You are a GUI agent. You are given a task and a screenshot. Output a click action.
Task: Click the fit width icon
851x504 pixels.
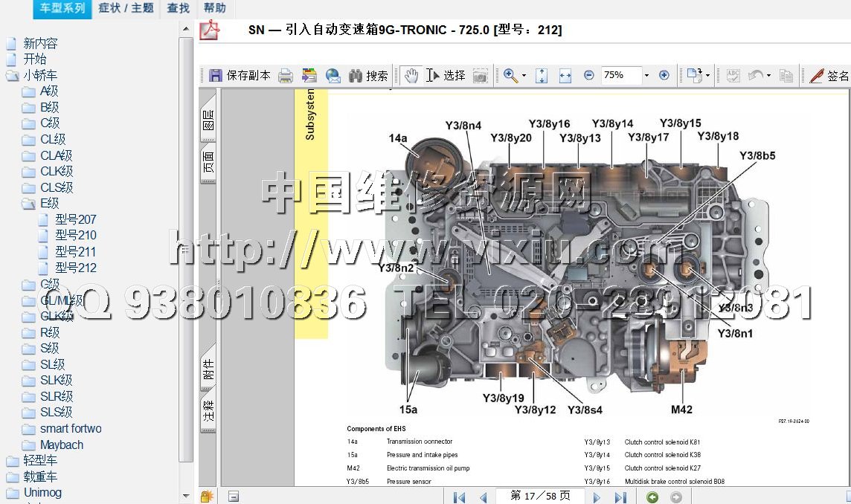click(565, 75)
